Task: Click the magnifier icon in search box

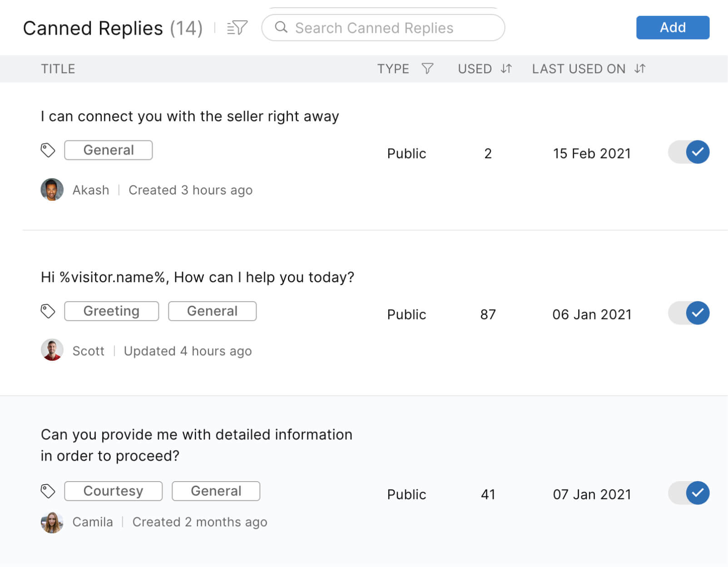Action: tap(281, 27)
